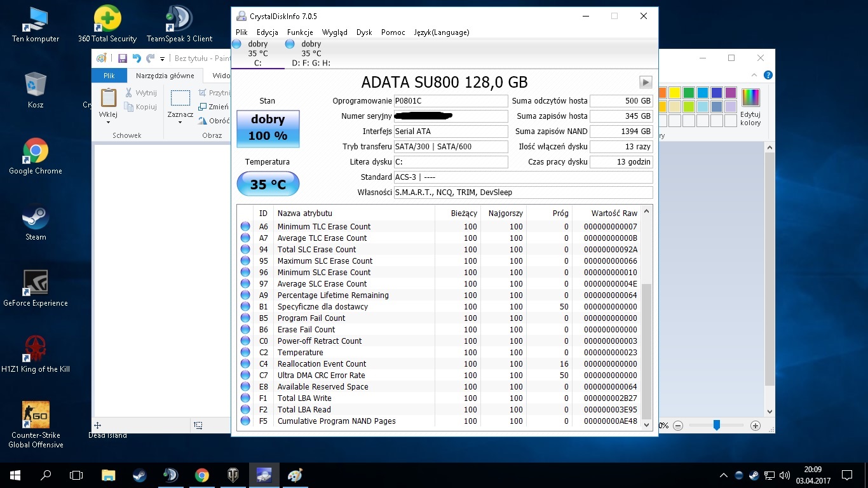The image size is (868, 488).
Task: Expand the Zaznacz dropdown arrow
Action: pyautogui.click(x=180, y=122)
